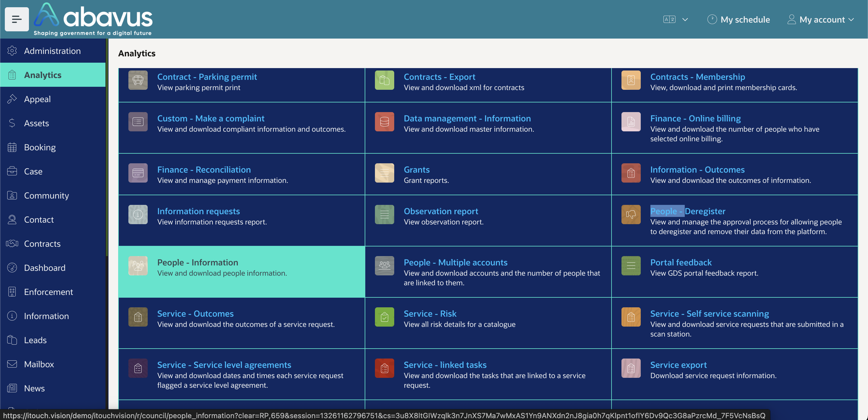Open Booking sidebar item
The height and width of the screenshot is (420, 868).
click(53, 147)
